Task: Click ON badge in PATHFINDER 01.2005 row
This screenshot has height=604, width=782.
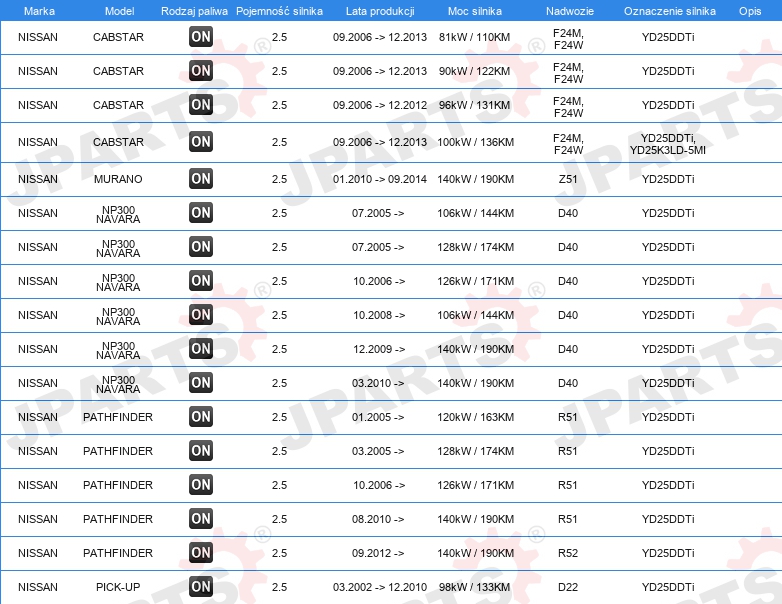Action: coord(201,416)
